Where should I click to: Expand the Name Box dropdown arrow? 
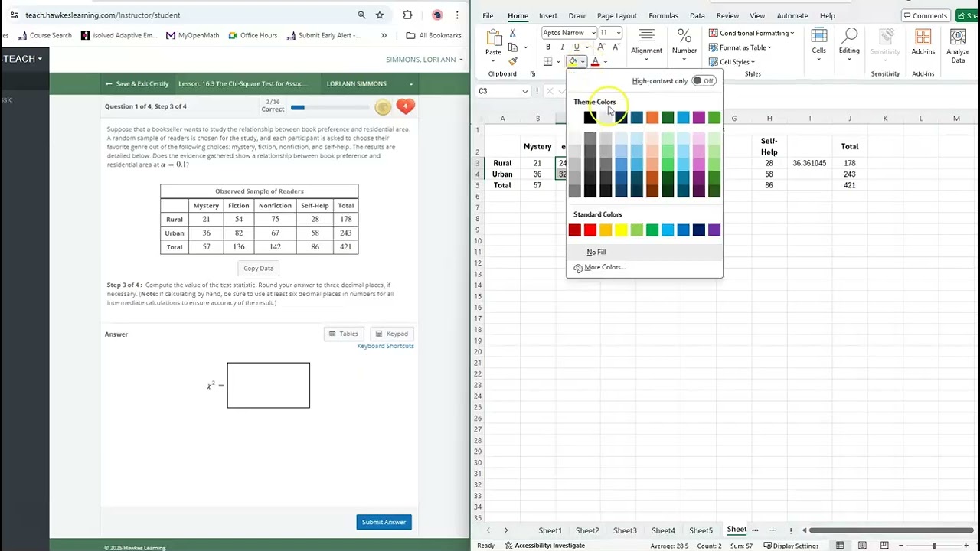coord(524,91)
